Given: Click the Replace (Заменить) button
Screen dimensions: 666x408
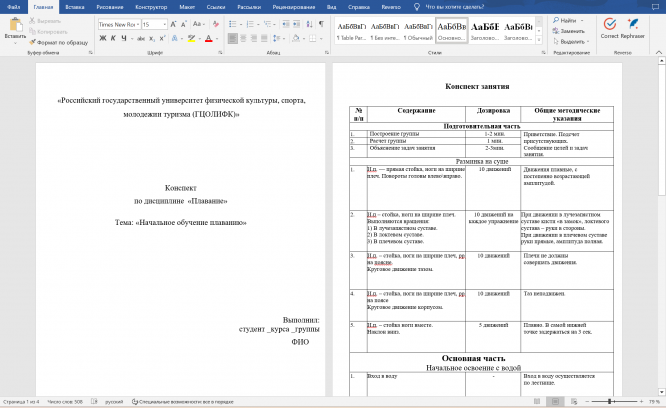Looking at the screenshot, I should pos(569,31).
